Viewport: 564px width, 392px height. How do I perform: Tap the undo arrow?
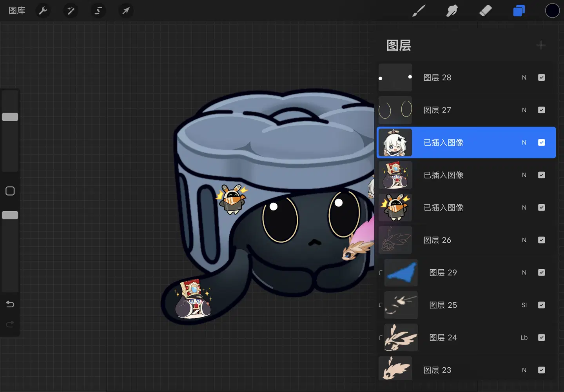pyautogui.click(x=10, y=304)
